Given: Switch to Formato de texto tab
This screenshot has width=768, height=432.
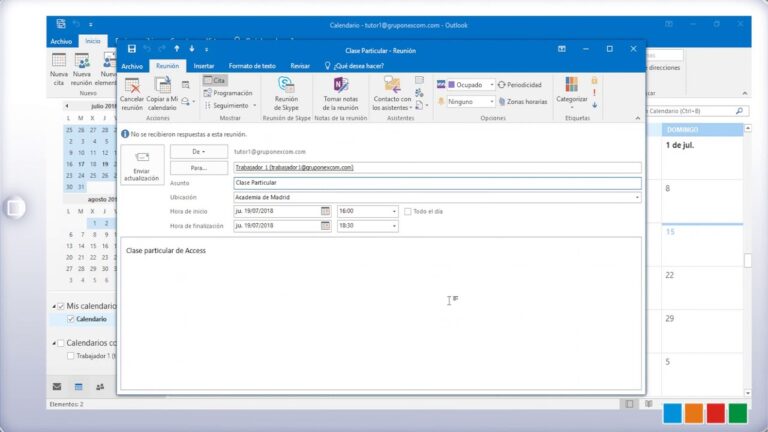Looking at the screenshot, I should tap(252, 66).
